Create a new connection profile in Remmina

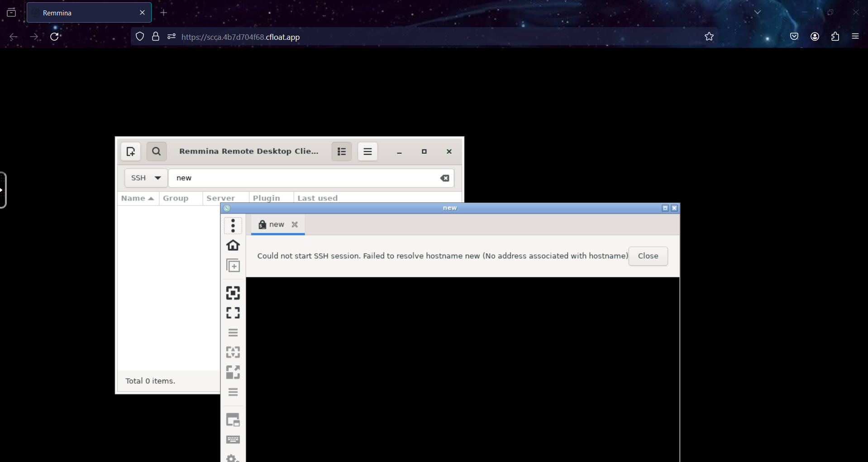point(131,152)
